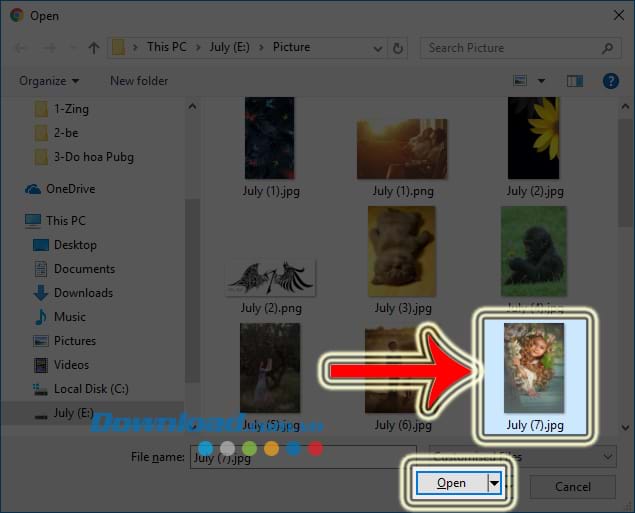Select the July (2).jpg sunflower thumbnail
This screenshot has width=635, height=513.
pyautogui.click(x=534, y=138)
